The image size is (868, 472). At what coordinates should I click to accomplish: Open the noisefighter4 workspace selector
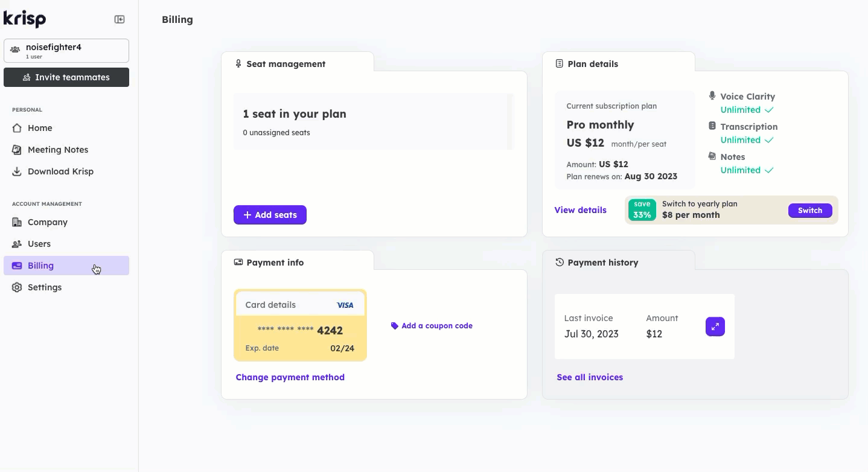coord(66,51)
